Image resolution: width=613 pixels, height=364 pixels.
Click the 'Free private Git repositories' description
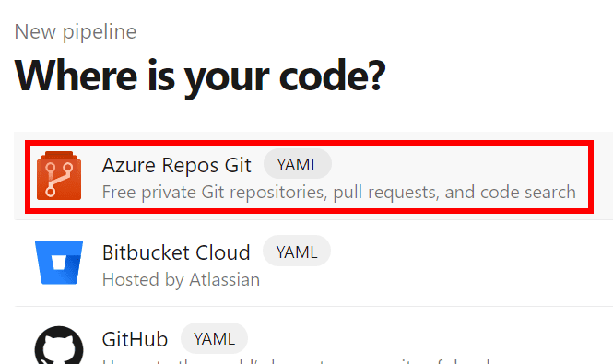point(339,193)
